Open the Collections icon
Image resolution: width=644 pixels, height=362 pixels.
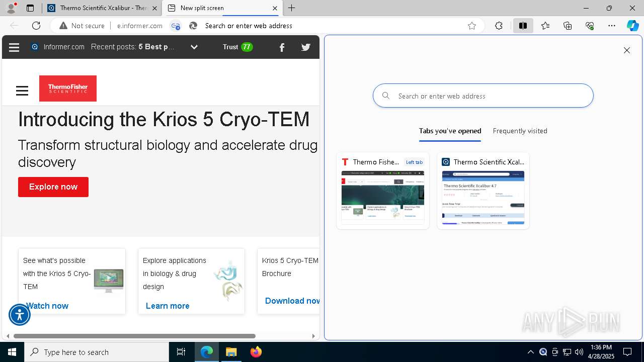pyautogui.click(x=568, y=26)
